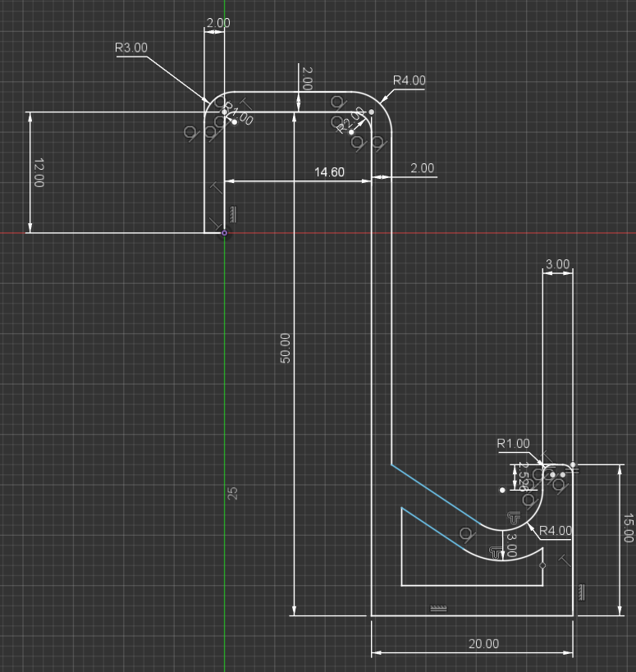Select the perpendicular glyph just above-left of the origin
The height and width of the screenshot is (672, 636).
coord(215,223)
